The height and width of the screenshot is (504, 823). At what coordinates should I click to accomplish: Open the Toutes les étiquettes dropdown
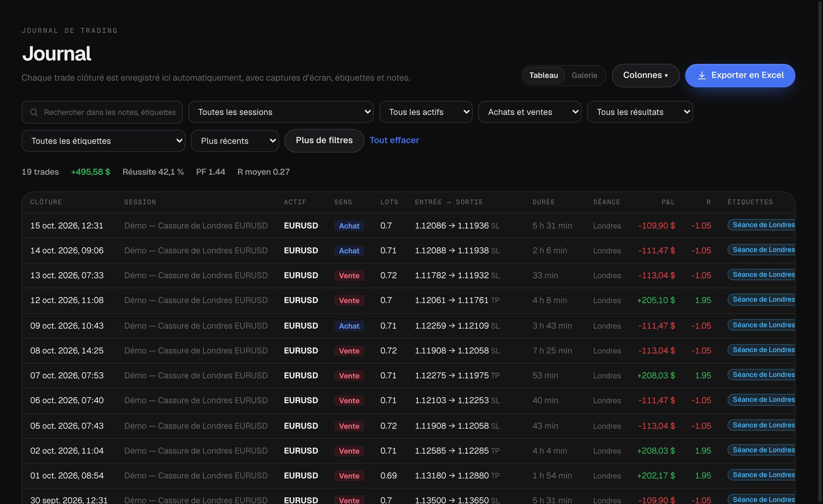103,141
